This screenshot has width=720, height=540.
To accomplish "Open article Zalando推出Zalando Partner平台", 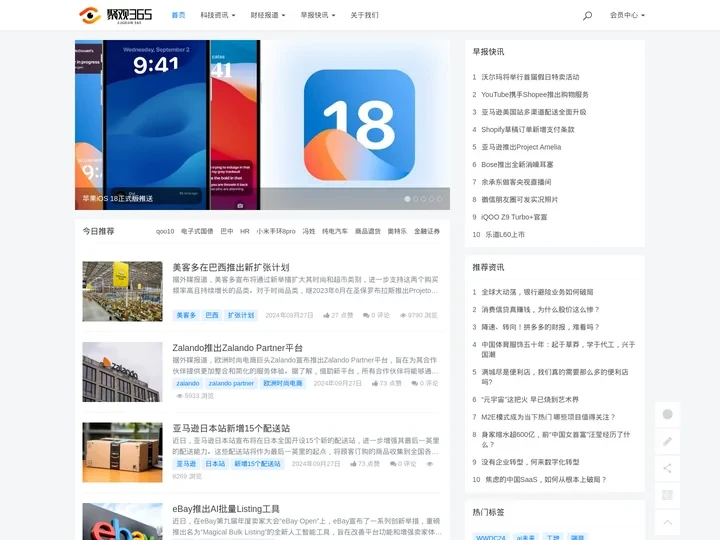I will 237,348.
